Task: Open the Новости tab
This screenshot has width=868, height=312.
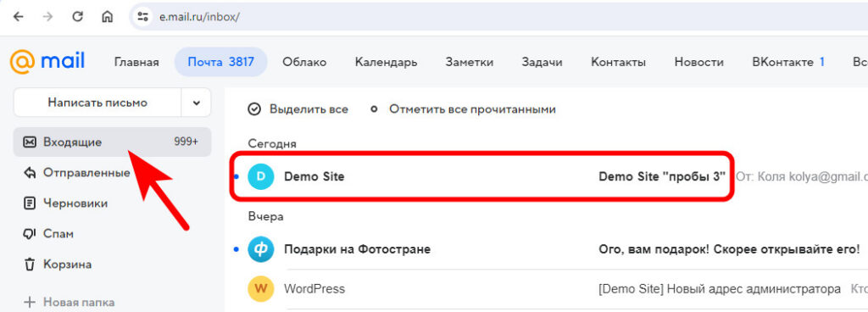Action: pos(698,62)
